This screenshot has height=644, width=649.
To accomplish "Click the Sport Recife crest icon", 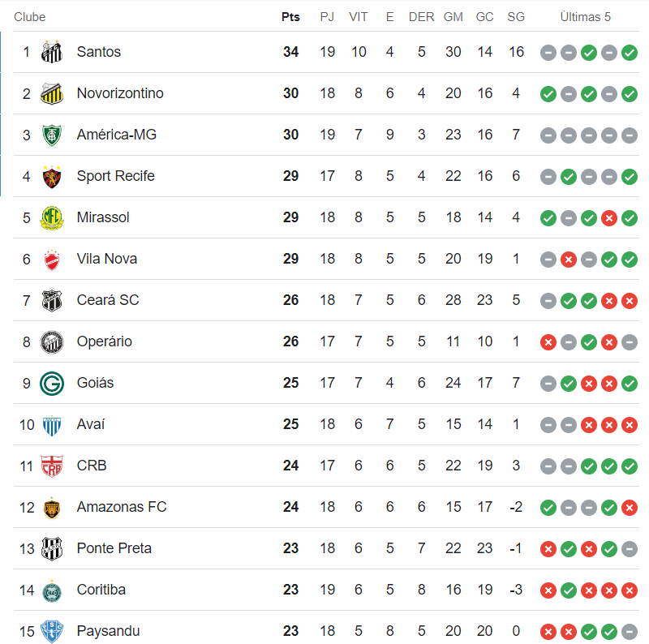I will 51,176.
